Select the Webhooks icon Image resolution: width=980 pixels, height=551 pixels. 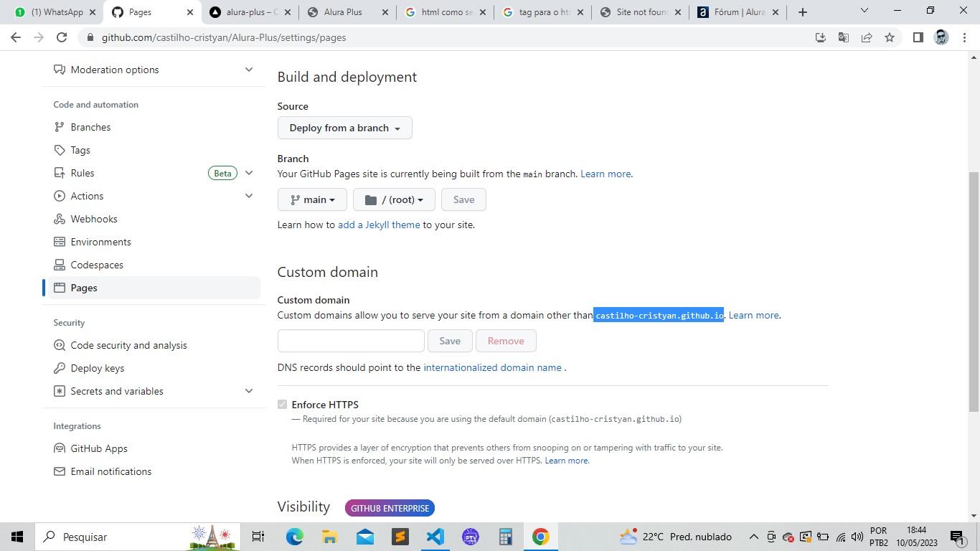(x=60, y=219)
